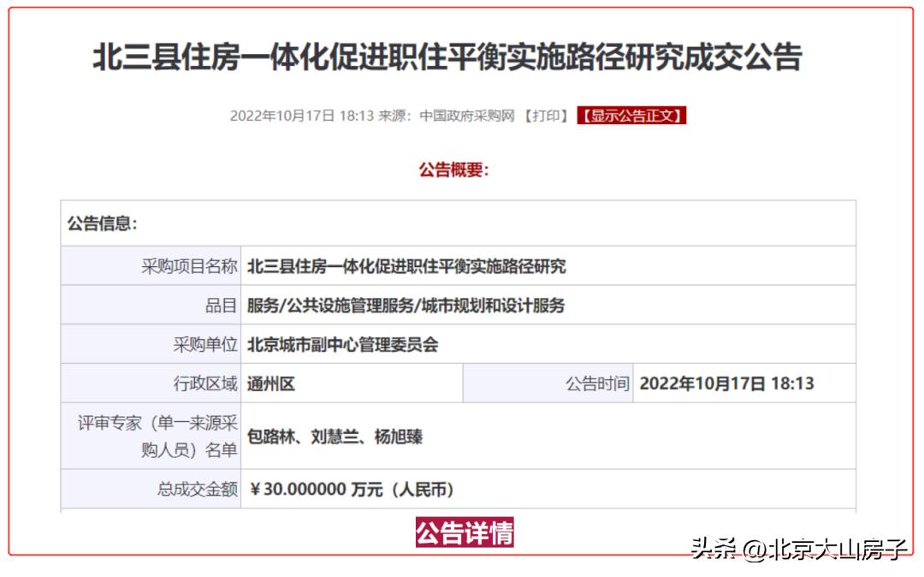Click the 公告详情 red banner
The width and height of the screenshot is (924, 577).
click(466, 532)
